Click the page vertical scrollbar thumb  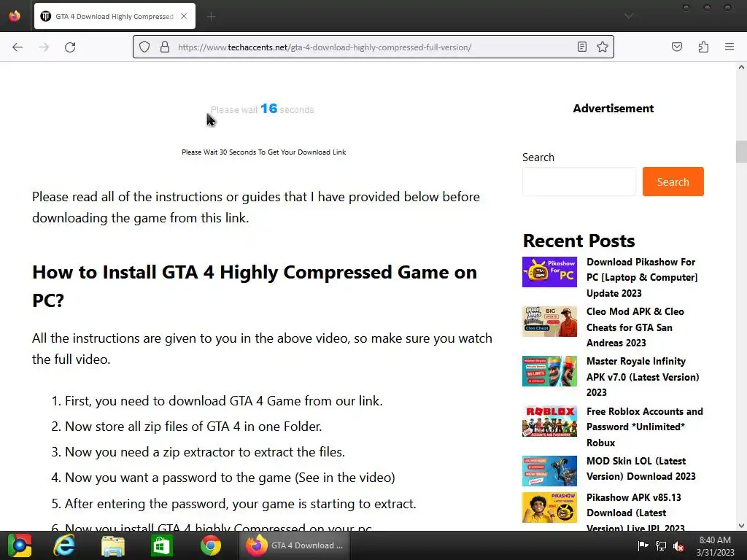click(x=741, y=152)
